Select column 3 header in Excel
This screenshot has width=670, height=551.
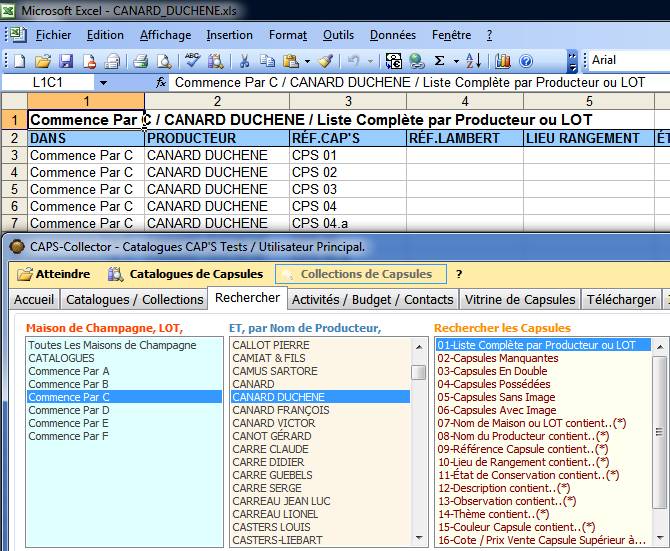348,101
